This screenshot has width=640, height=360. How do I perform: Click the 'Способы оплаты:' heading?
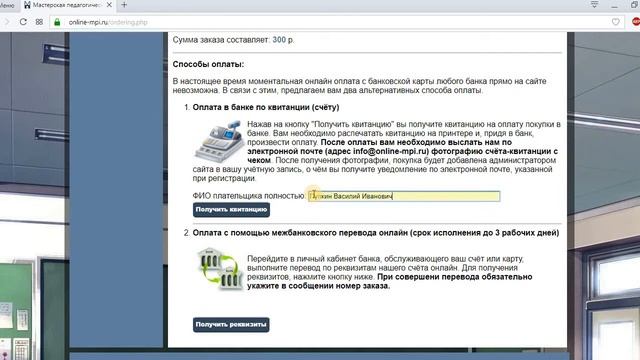pyautogui.click(x=208, y=64)
